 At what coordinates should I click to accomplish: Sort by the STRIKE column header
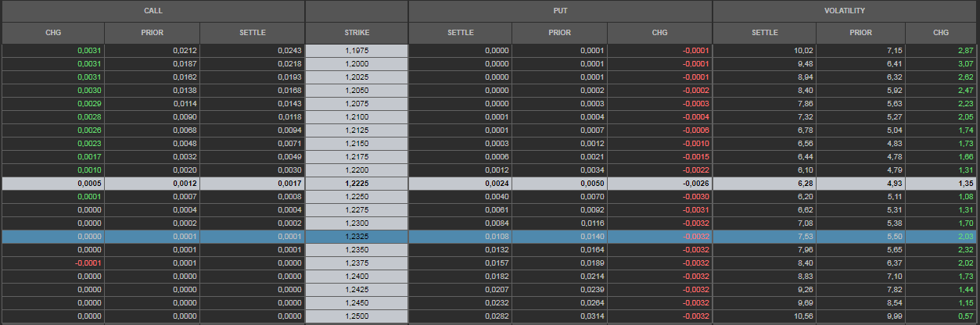coord(357,33)
